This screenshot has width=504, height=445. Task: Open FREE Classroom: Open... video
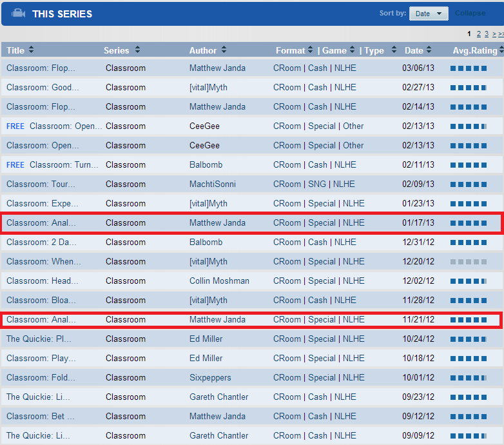pos(66,126)
